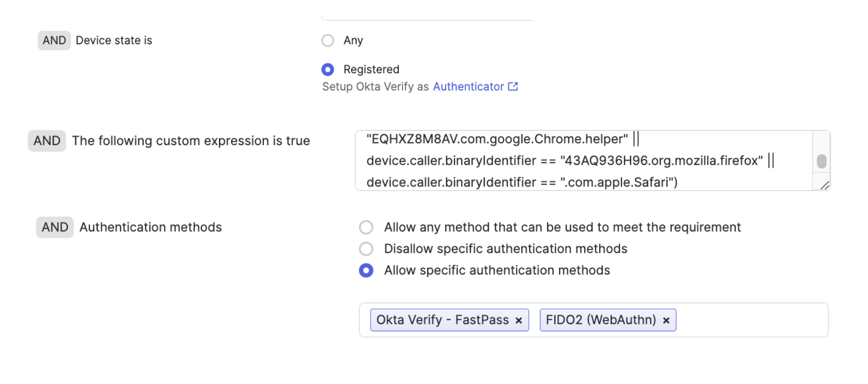
Task: Open the Authenticator setup link
Action: (x=468, y=86)
